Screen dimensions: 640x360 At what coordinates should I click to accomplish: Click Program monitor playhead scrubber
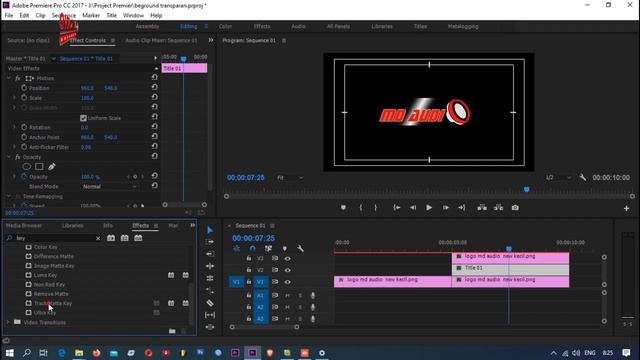[527, 189]
